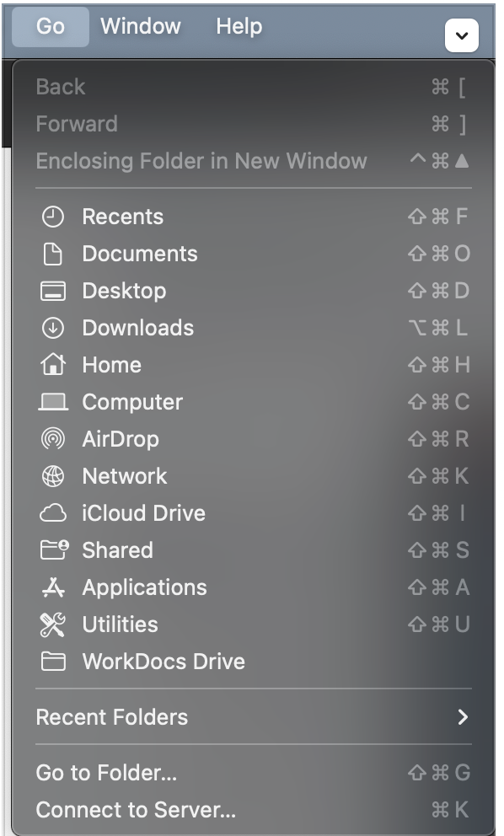Click the Network globe icon

coord(53,476)
